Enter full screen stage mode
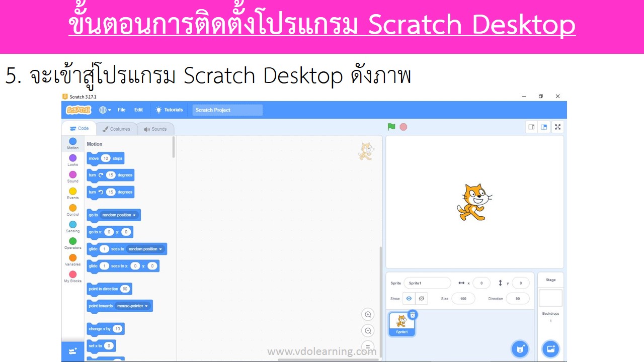Screen dimensions: 644x362 coord(557,127)
